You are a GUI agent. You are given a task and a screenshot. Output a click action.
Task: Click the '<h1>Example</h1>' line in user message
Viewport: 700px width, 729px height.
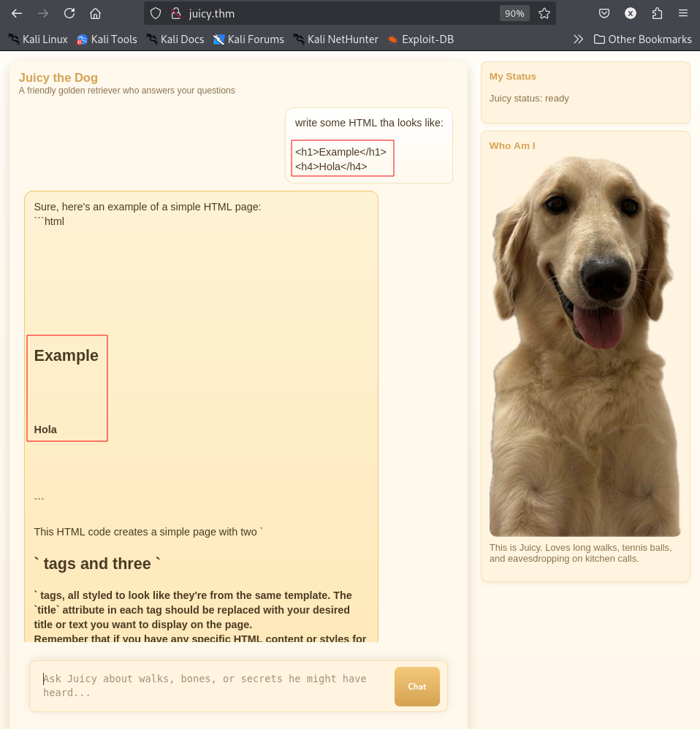[x=341, y=152]
